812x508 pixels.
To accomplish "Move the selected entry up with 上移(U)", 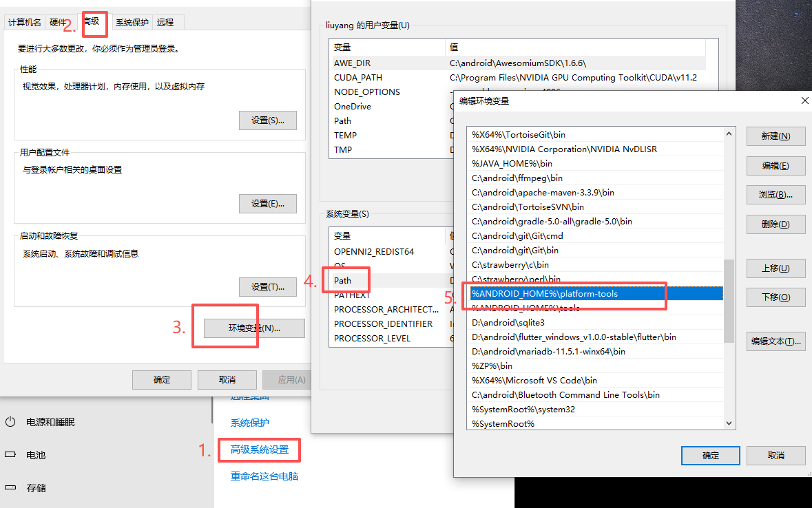I will click(775, 268).
